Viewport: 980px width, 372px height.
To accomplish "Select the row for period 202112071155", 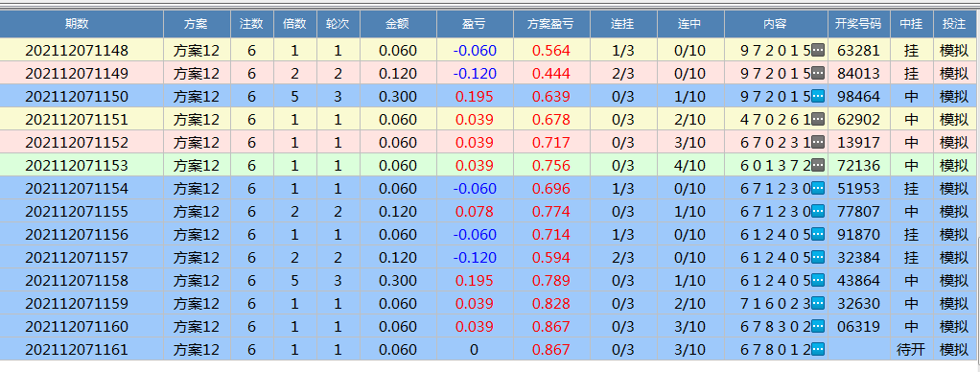I will 490,211.
